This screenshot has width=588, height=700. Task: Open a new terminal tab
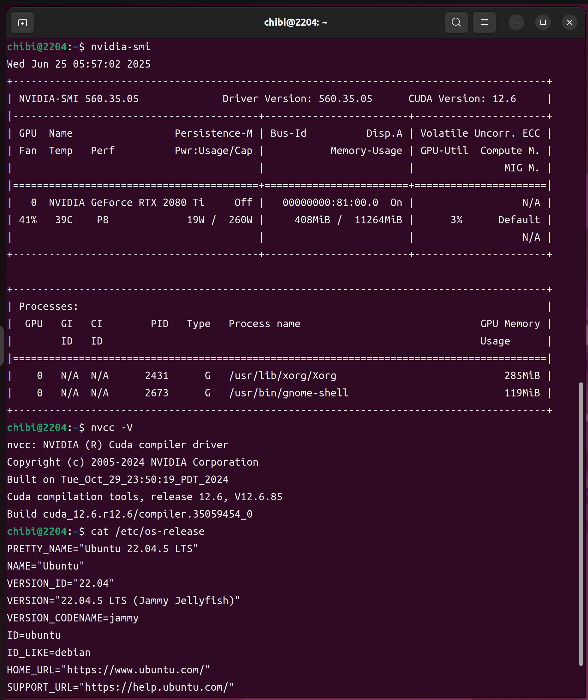click(22, 23)
